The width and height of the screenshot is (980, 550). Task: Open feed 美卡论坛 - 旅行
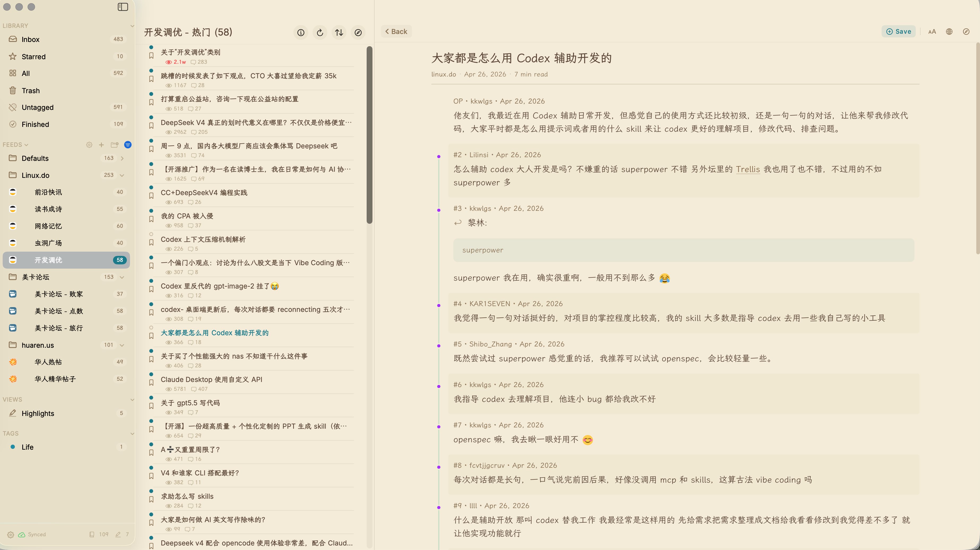pyautogui.click(x=66, y=328)
